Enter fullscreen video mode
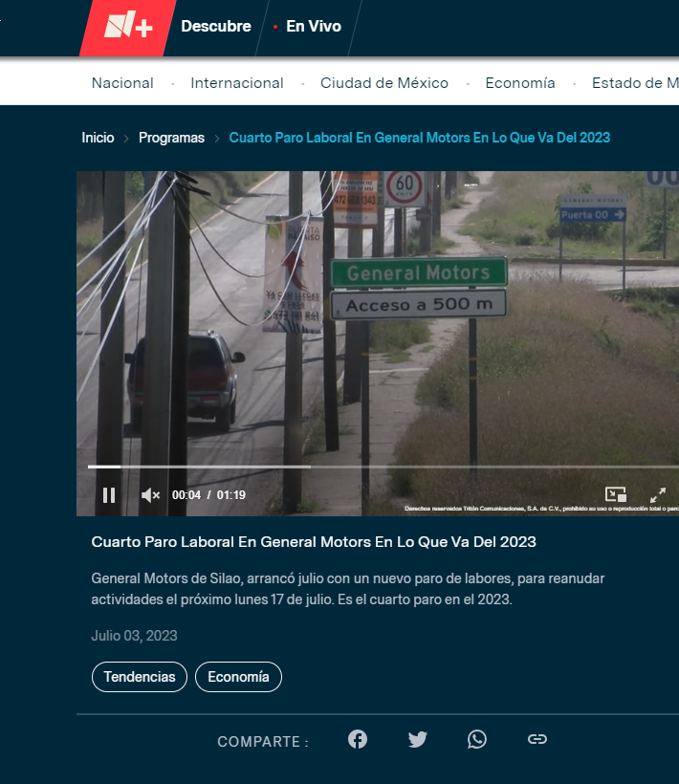The image size is (679, 784). click(x=658, y=494)
